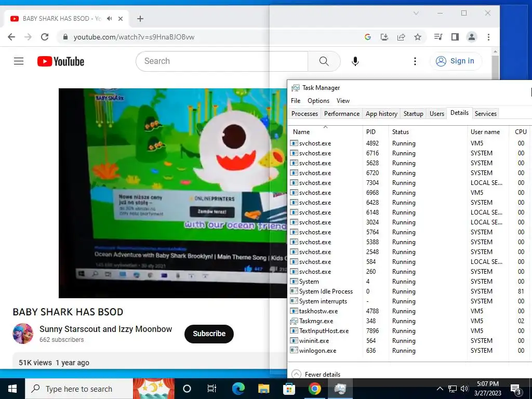532x399 pixels.
Task: Select the wininit.exe row
Action: pyautogui.click(x=410, y=340)
